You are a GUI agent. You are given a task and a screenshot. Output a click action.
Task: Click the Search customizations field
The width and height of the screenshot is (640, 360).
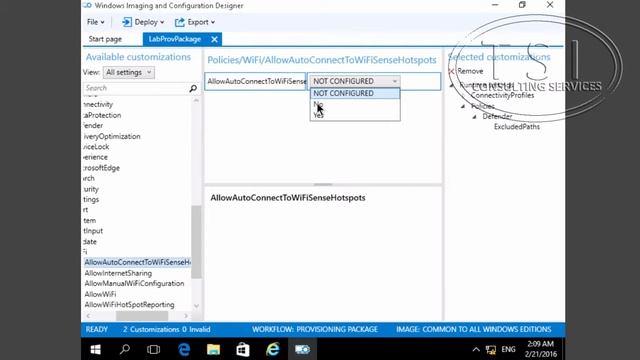136,88
